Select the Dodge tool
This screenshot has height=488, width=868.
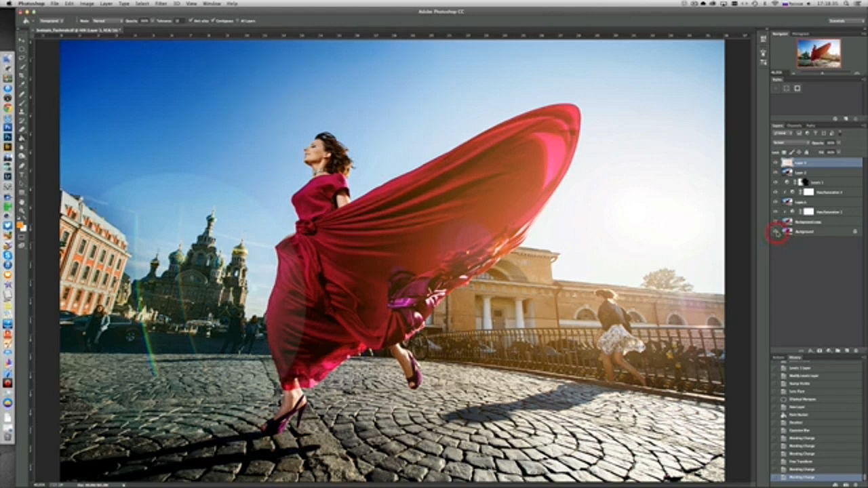click(x=22, y=155)
